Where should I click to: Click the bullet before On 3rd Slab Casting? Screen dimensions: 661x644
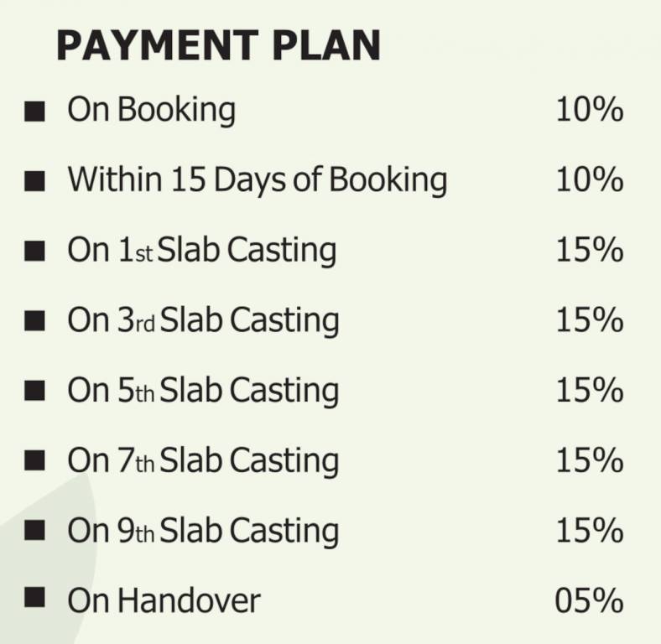pyautogui.click(x=34, y=321)
